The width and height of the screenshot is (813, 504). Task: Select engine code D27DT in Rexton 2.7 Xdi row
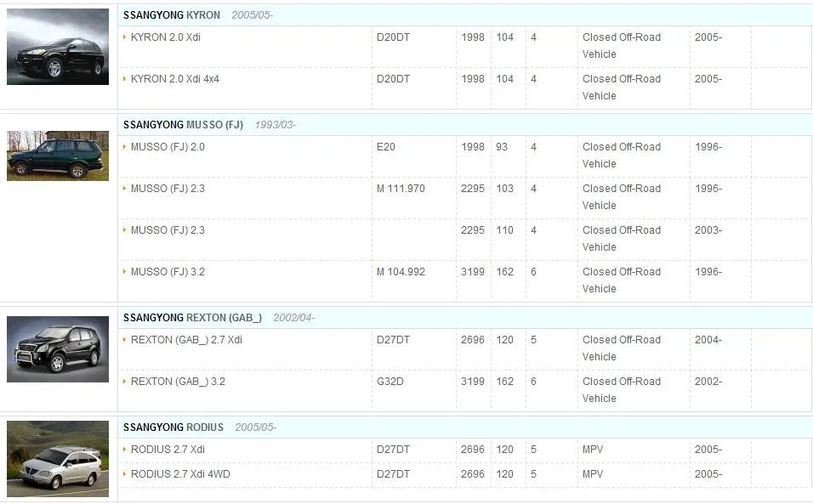coord(393,340)
